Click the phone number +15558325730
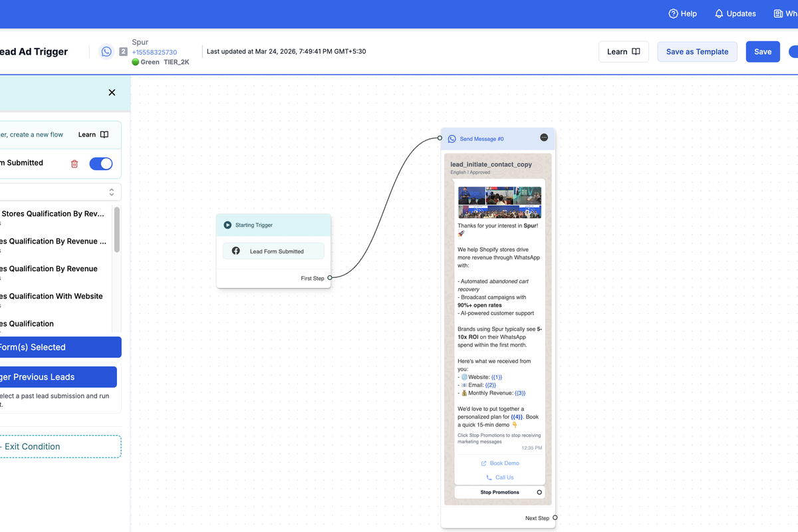The height and width of the screenshot is (532, 798). click(154, 52)
